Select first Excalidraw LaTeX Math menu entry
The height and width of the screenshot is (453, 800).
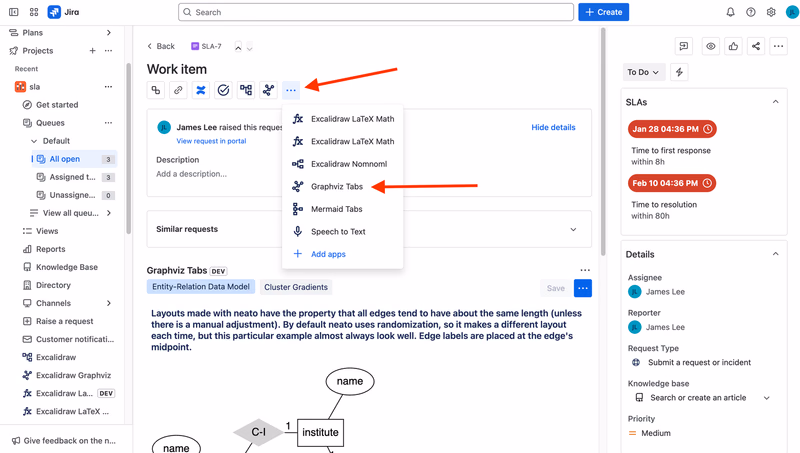click(x=342, y=119)
